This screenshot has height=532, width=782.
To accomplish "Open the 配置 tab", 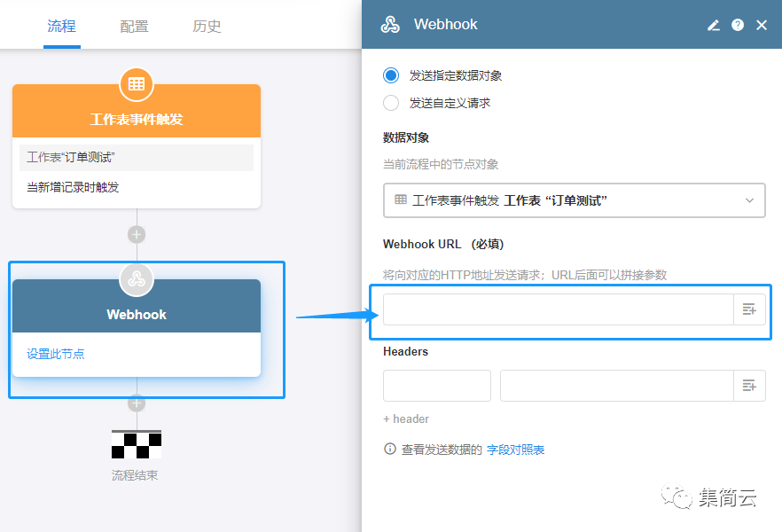I will 134,27.
